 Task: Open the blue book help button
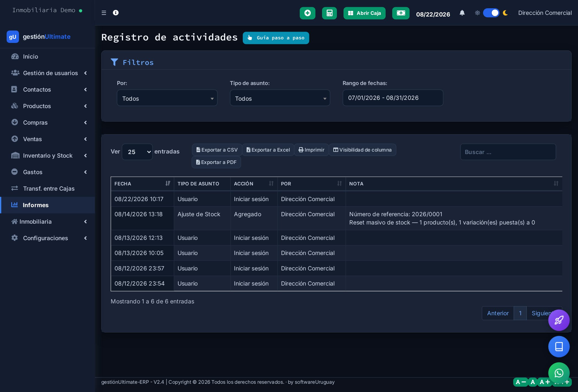[559, 347]
